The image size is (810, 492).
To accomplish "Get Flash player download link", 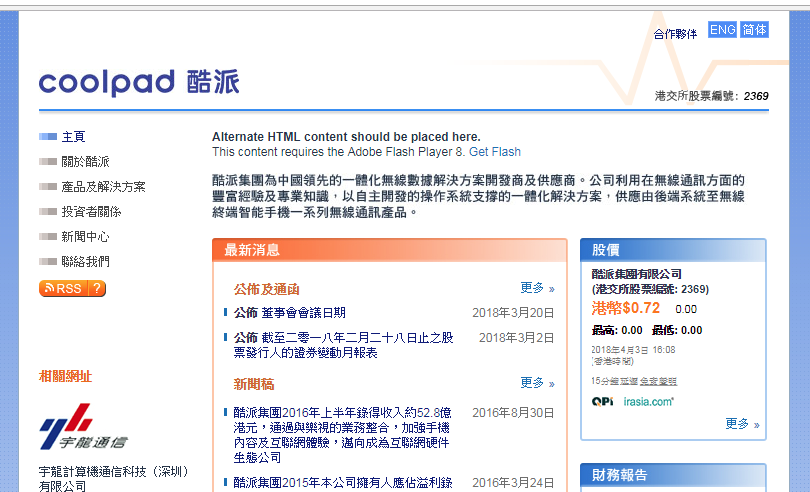I will coord(495,152).
